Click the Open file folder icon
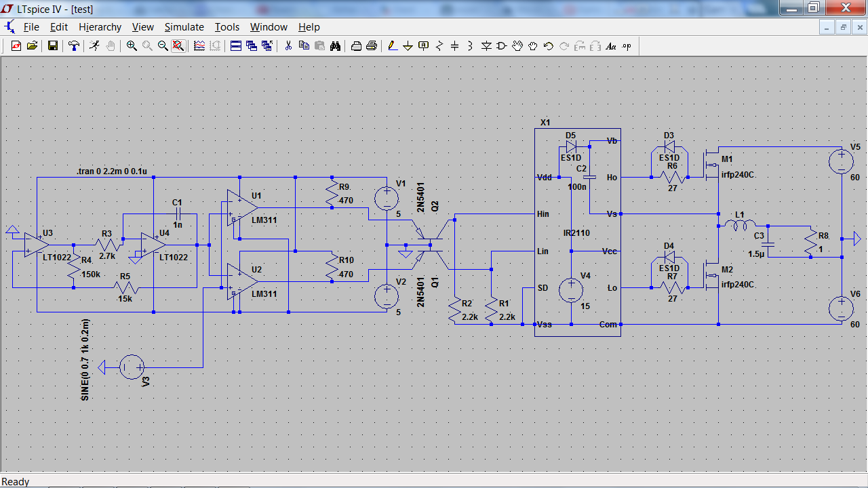 click(31, 46)
